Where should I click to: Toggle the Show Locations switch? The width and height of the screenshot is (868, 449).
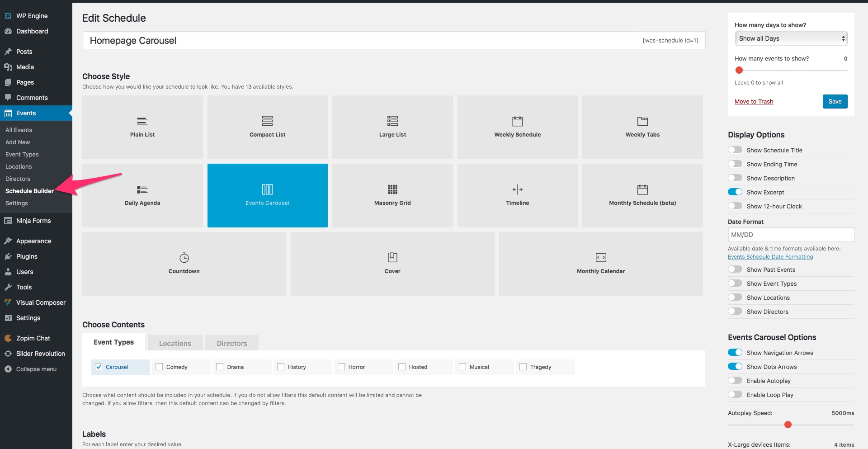(735, 297)
